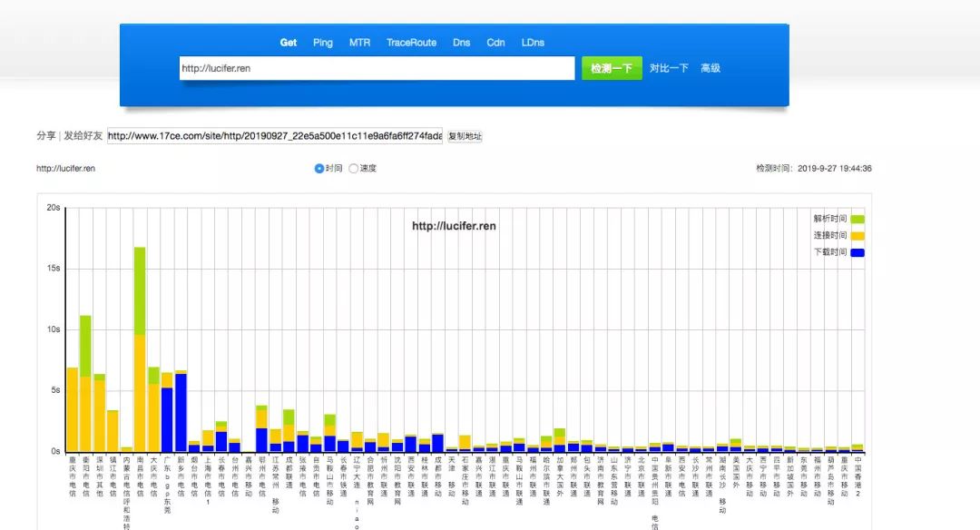Click the 分享 share label
Viewport: 980px width, 530px height.
click(45, 135)
